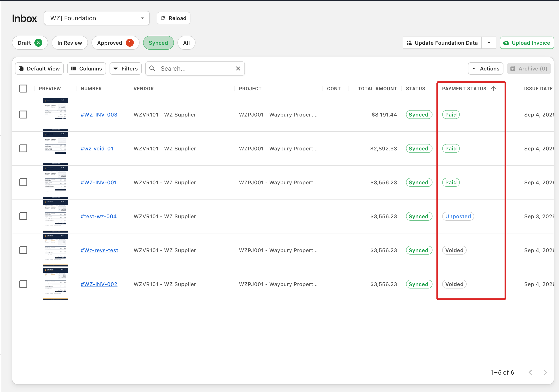Sort by the Status column header
The height and width of the screenshot is (392, 559).
[415, 89]
